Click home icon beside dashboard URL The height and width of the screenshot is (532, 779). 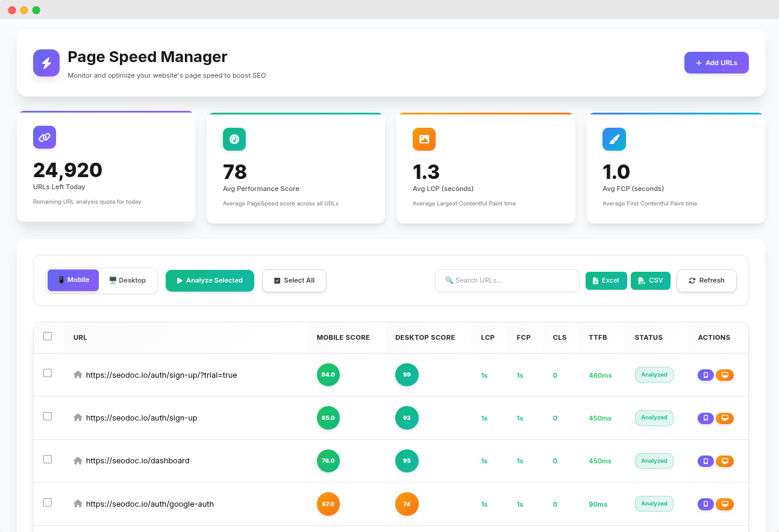[x=78, y=460]
